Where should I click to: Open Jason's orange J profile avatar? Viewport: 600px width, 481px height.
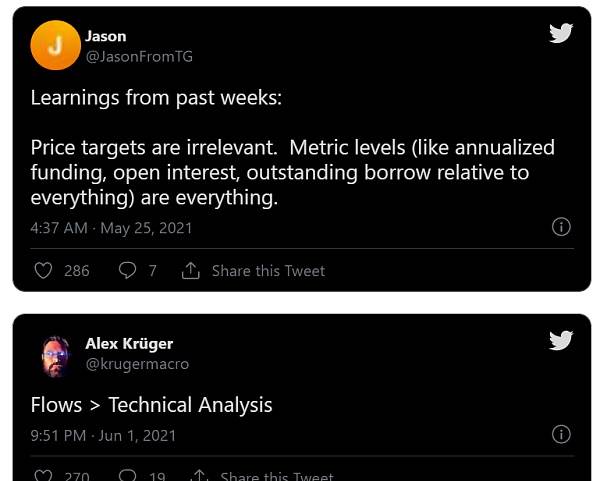(x=55, y=45)
